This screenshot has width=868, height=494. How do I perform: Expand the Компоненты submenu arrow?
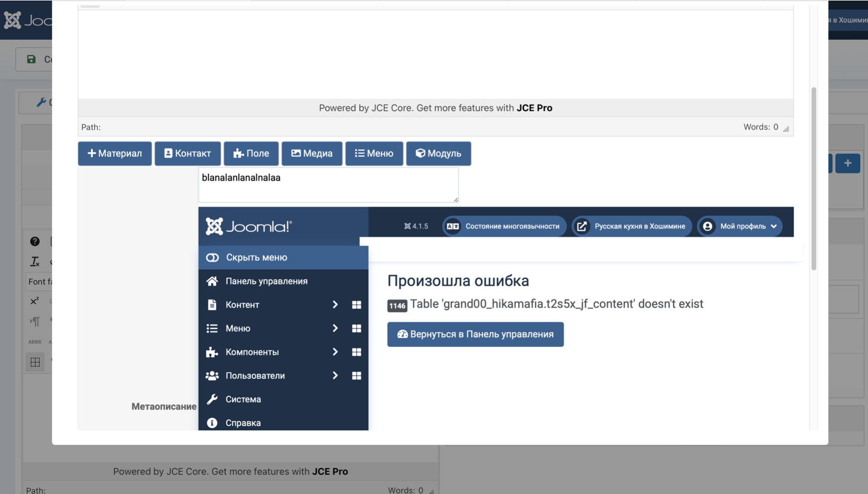click(335, 352)
